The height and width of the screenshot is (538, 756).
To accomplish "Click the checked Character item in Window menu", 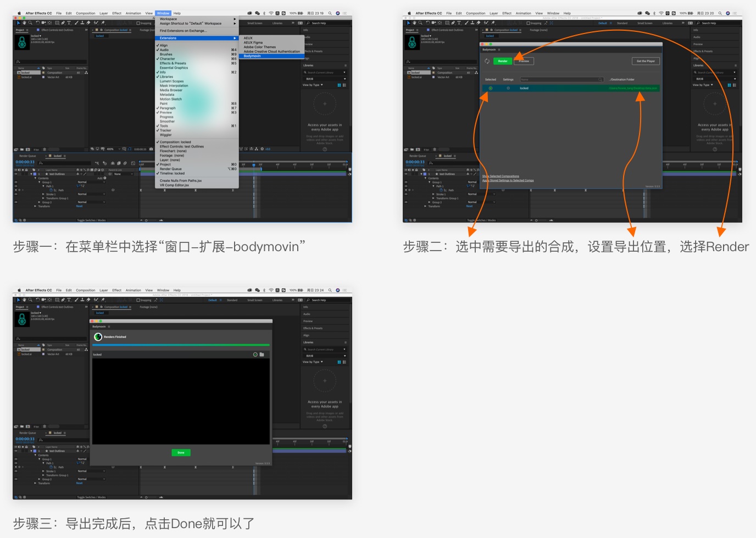I will pyautogui.click(x=167, y=59).
